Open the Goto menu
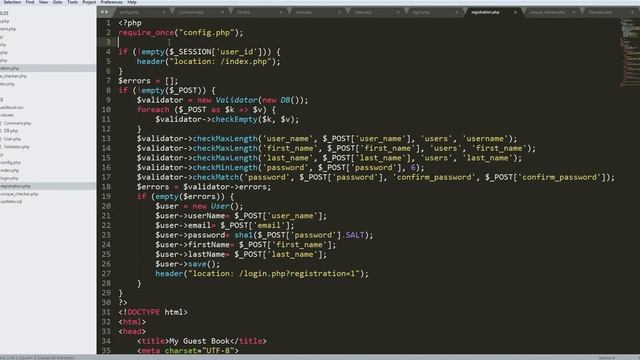 [x=58, y=2]
